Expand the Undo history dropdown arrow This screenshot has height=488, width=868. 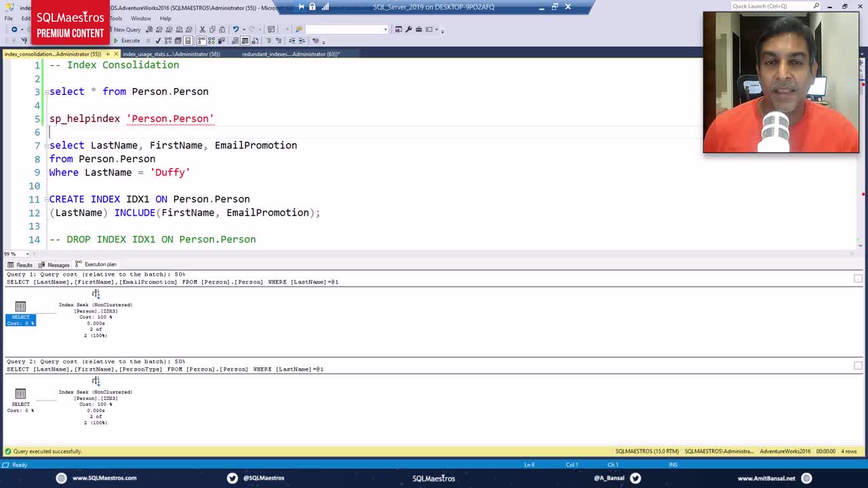(x=243, y=30)
